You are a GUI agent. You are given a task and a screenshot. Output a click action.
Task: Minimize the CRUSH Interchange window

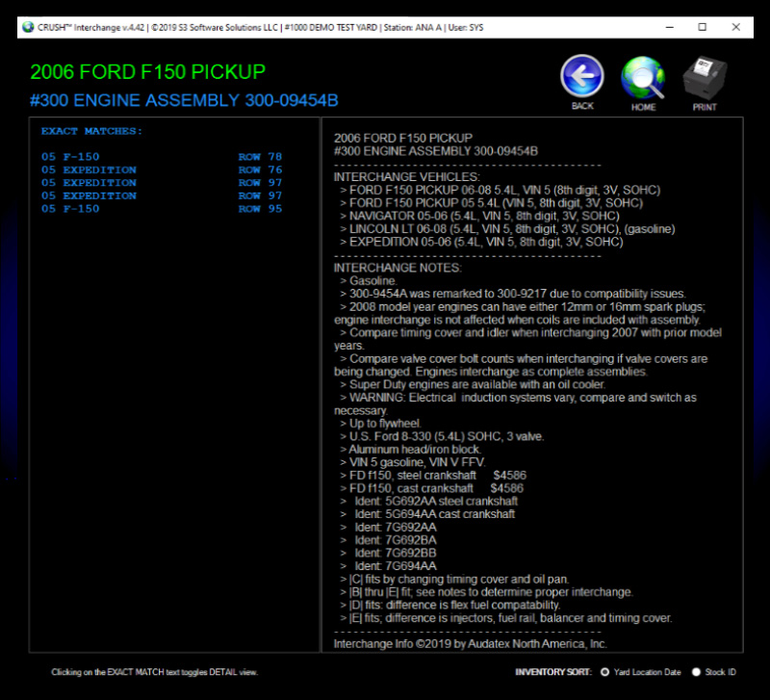[669, 27]
